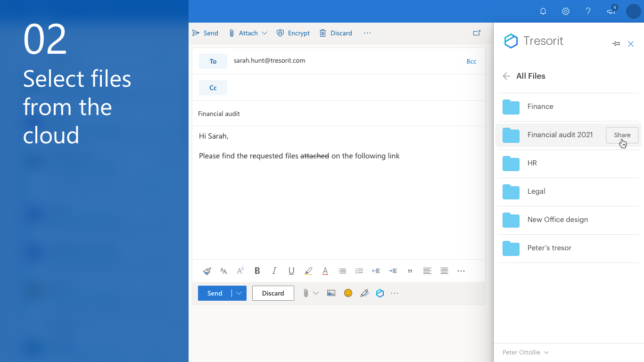Insert a quote block

pyautogui.click(x=410, y=271)
